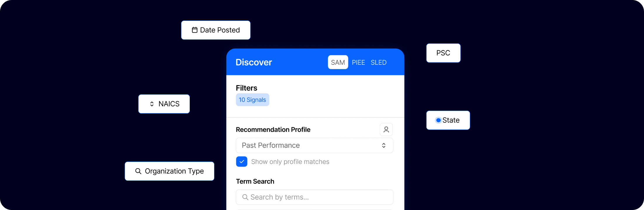Click the Discover panel title
This screenshot has width=644, height=210.
pos(254,62)
